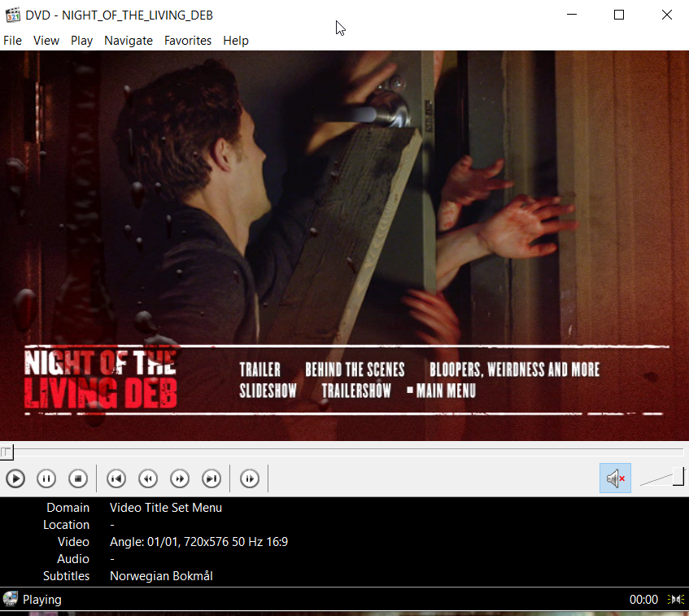Click the Media Player Classic title bar icon
The image size is (689, 616).
(x=13, y=15)
